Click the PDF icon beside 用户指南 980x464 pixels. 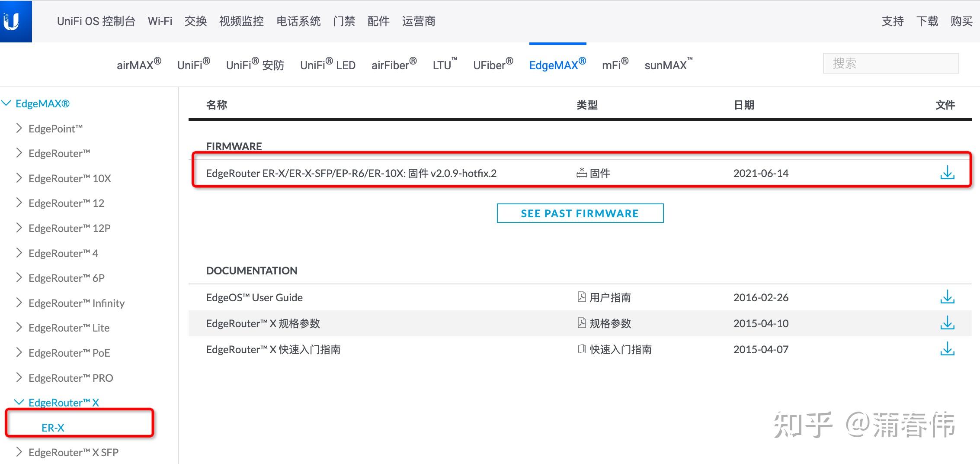(581, 297)
